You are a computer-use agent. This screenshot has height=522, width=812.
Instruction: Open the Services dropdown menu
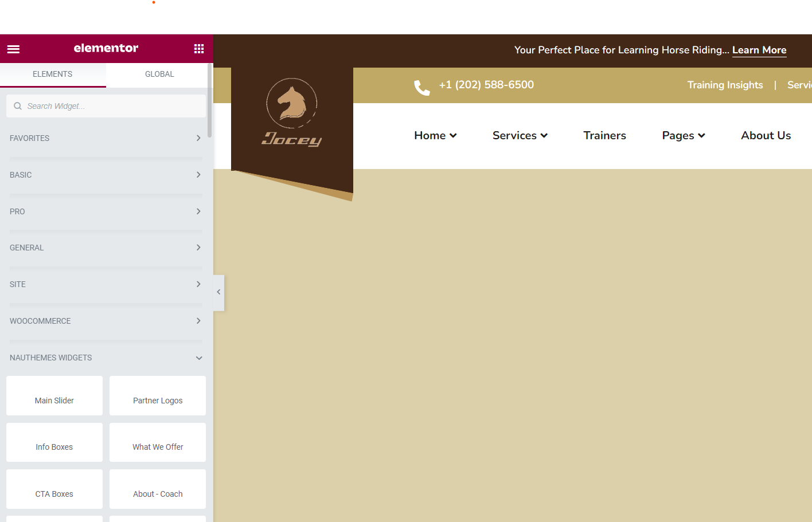tap(520, 136)
